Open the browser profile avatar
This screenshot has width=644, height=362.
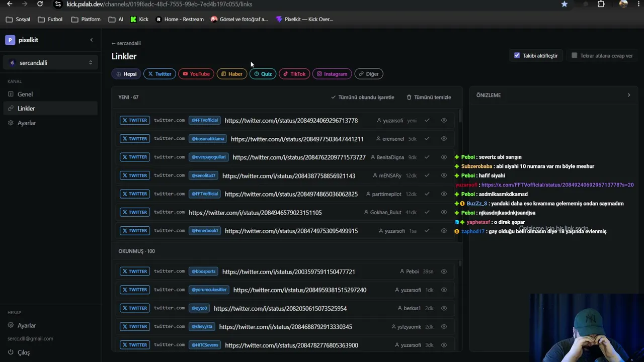coord(623,4)
